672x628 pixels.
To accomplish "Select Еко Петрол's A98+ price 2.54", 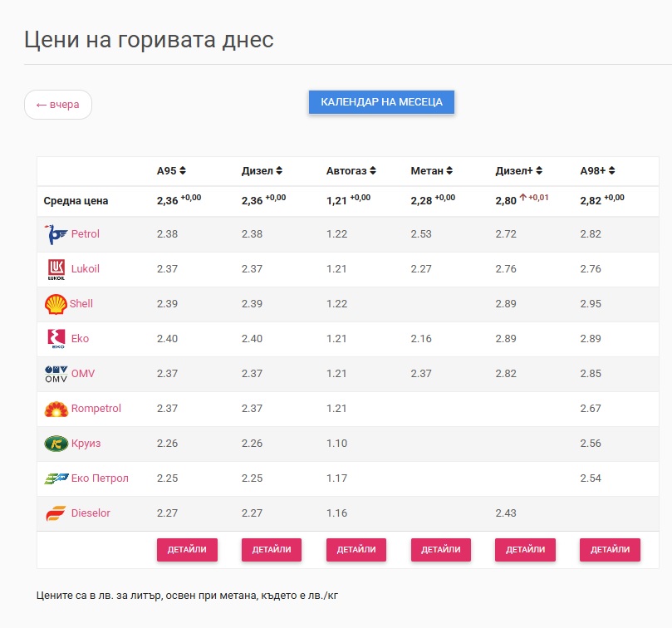I will click(x=591, y=478).
